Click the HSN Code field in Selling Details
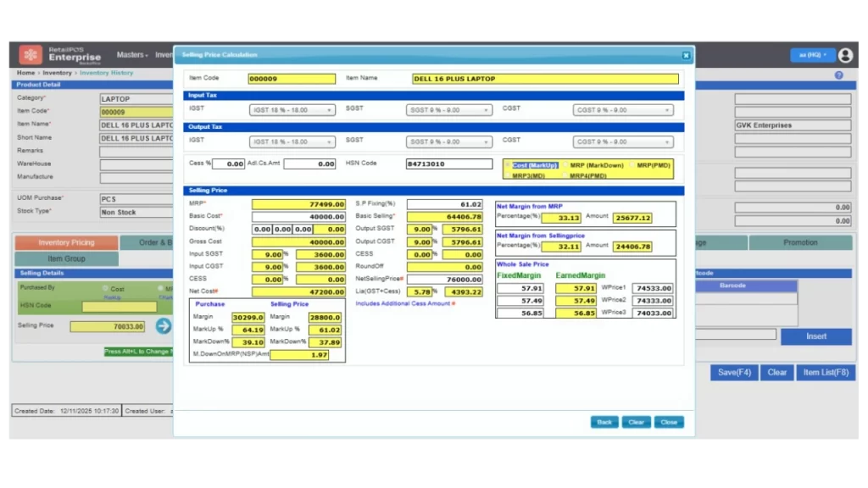 119,307
